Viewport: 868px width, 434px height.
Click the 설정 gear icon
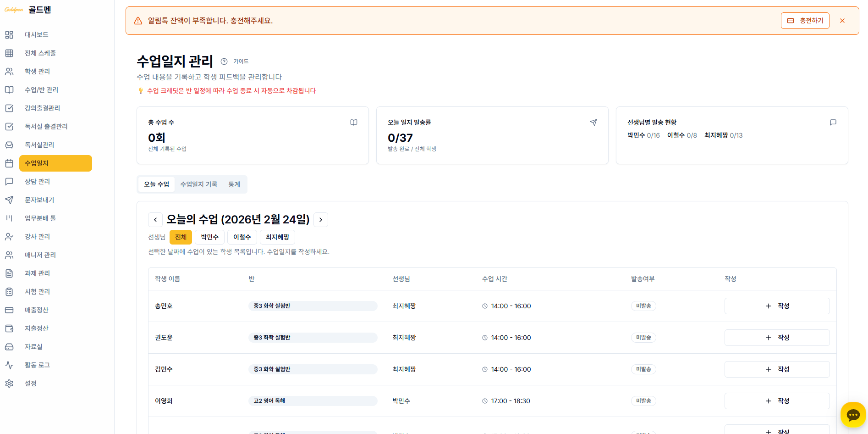tap(9, 384)
